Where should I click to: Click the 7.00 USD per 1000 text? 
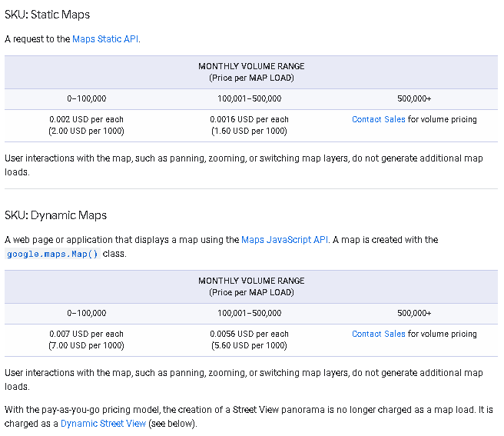(x=87, y=345)
